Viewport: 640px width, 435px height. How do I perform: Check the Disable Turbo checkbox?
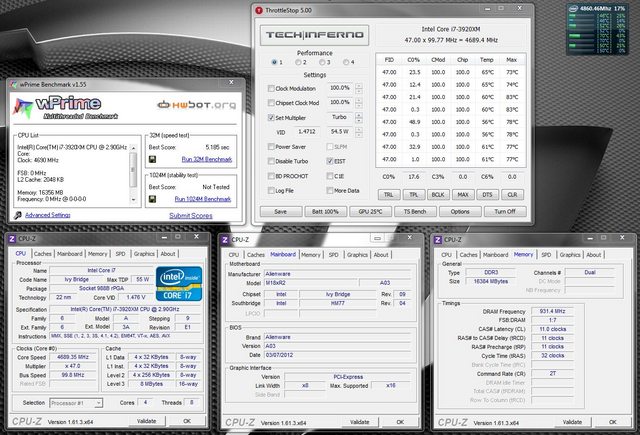tap(271, 161)
